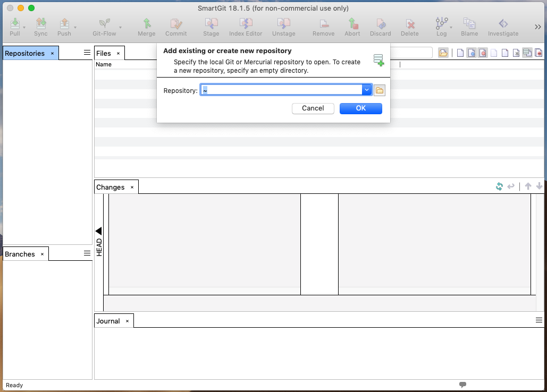Expand the toolbar overflow chevron
This screenshot has height=392, width=547.
click(x=537, y=27)
